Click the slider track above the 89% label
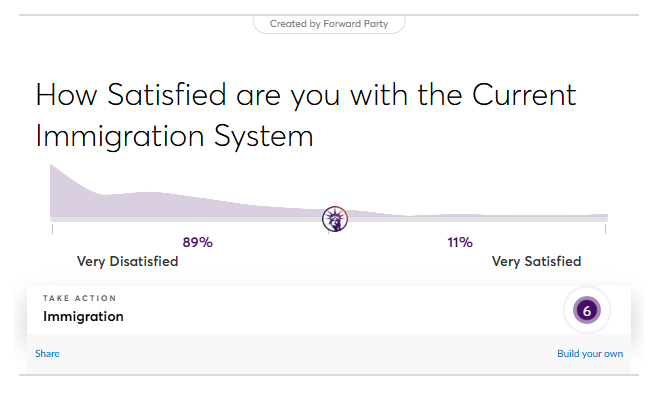This screenshot has width=654, height=393. pyautogui.click(x=197, y=219)
